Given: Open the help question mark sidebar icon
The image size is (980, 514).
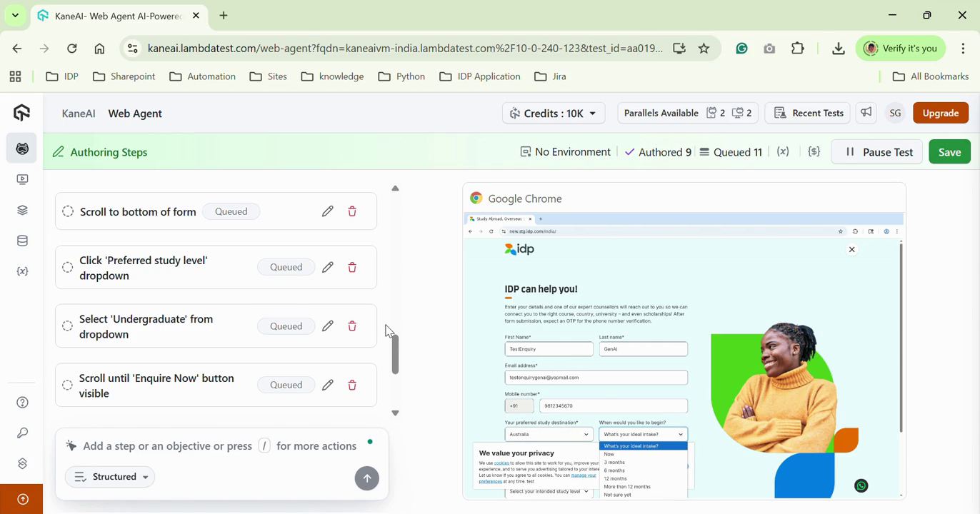Looking at the screenshot, I should tap(23, 403).
